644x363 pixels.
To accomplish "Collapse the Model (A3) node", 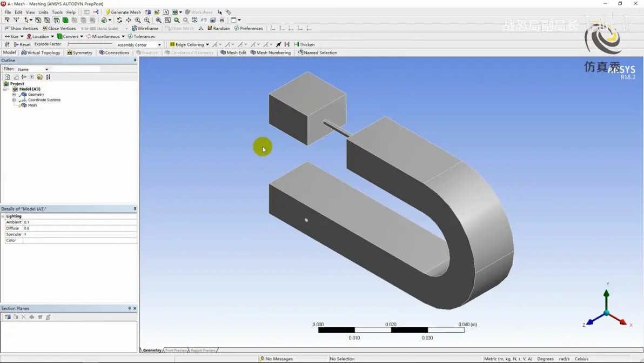I will 5,89.
